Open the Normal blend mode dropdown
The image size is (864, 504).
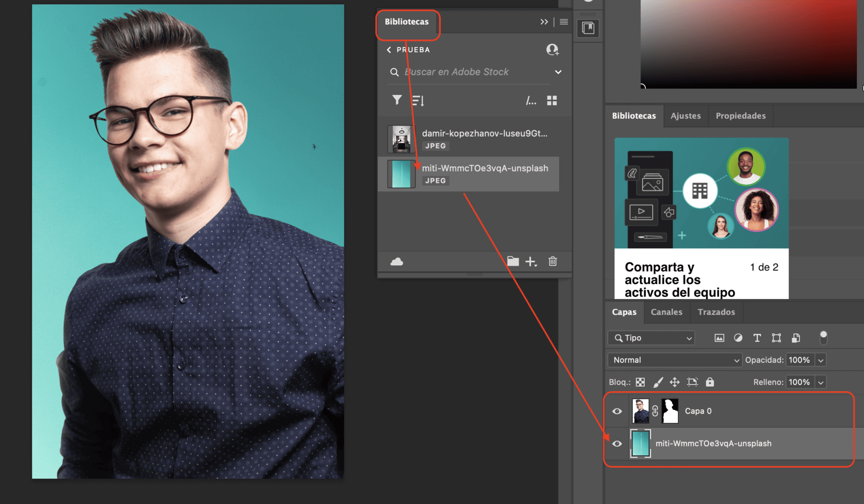coord(675,360)
